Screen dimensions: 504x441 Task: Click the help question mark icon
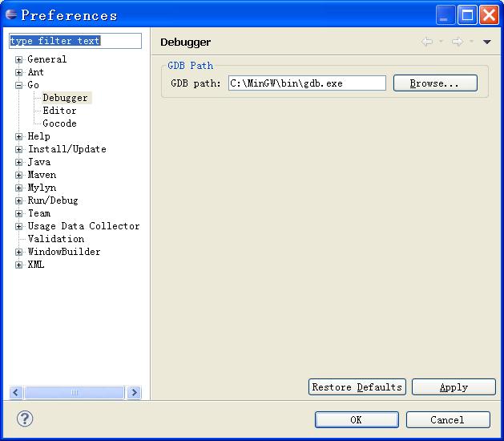pyautogui.click(x=25, y=419)
